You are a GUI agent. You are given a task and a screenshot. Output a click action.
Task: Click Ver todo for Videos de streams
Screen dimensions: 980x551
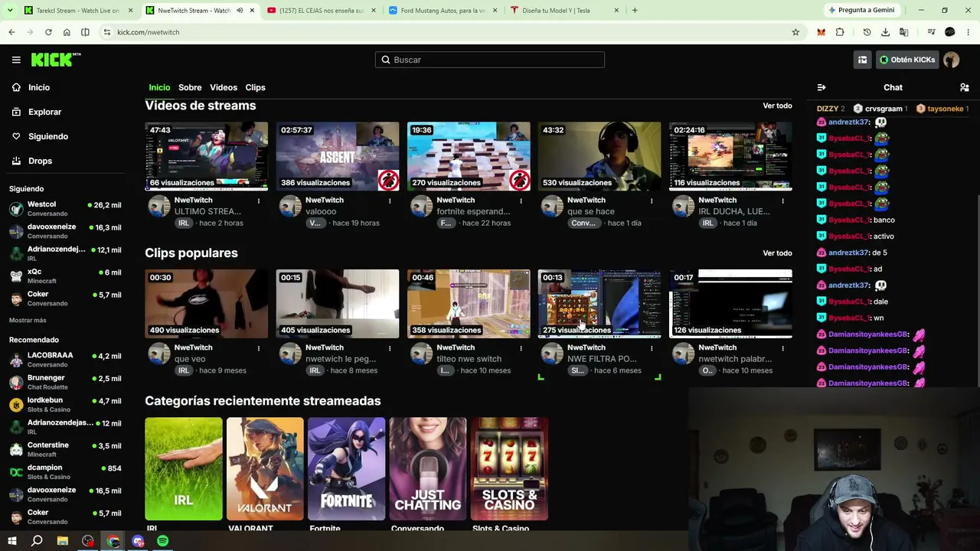[777, 106]
